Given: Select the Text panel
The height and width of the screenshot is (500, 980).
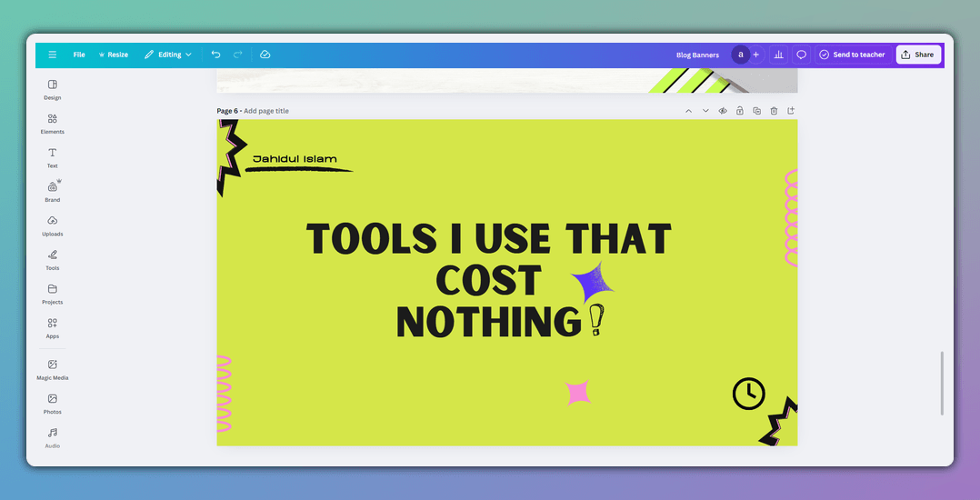Looking at the screenshot, I should [53, 157].
